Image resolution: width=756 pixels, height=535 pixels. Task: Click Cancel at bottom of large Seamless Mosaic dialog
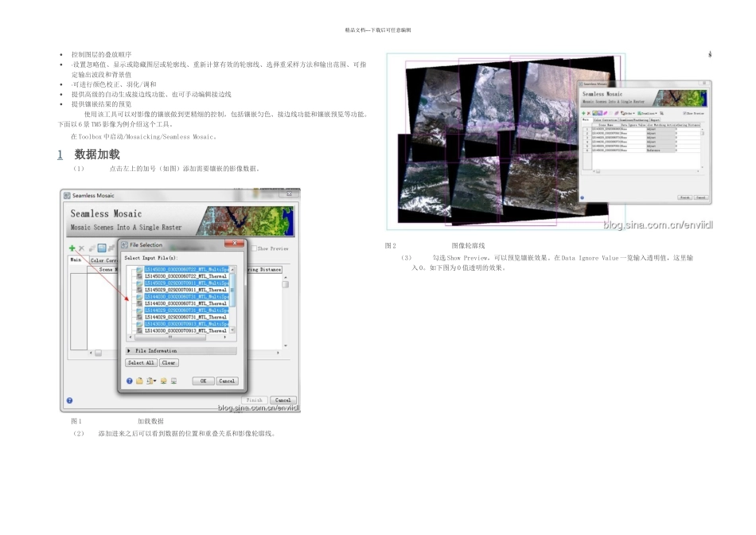[283, 400]
